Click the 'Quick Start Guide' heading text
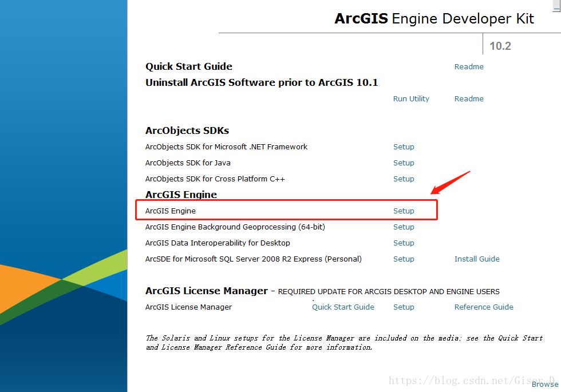The image size is (561, 392). click(x=189, y=66)
